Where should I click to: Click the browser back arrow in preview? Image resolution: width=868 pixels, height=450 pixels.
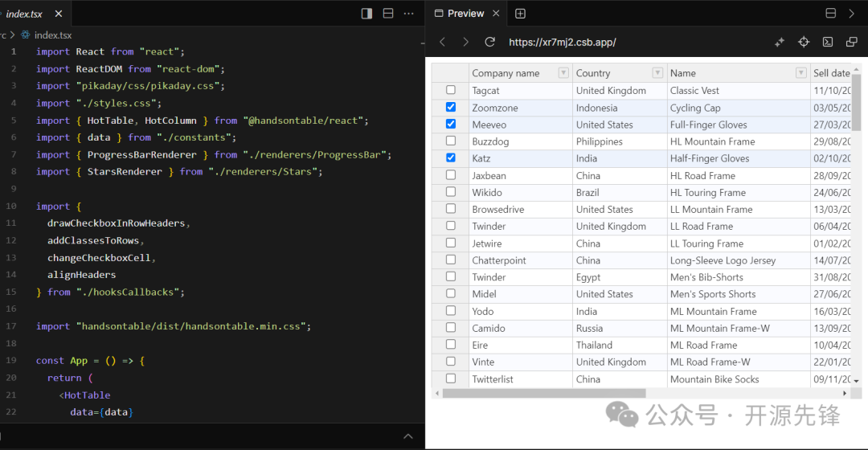coord(442,42)
